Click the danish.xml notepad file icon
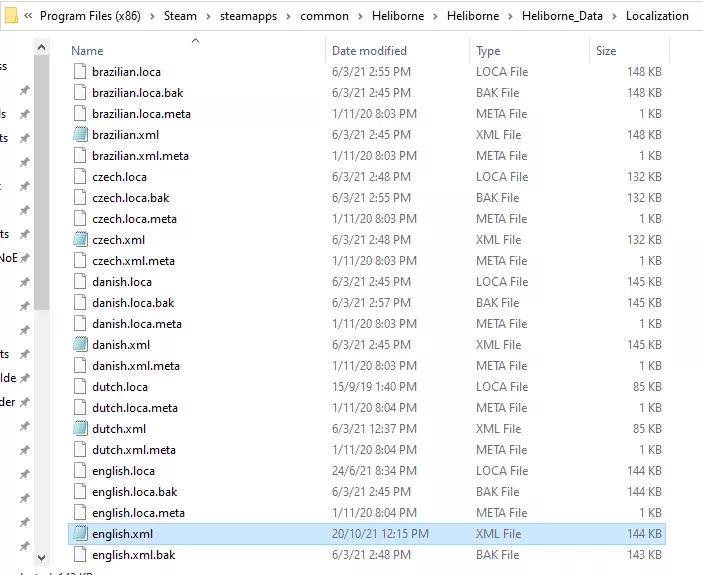 click(80, 344)
